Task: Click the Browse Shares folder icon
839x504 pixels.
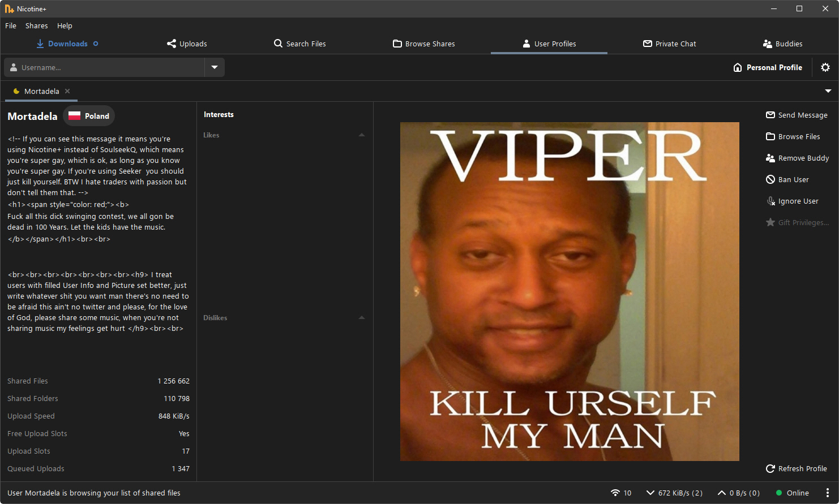Action: pyautogui.click(x=397, y=44)
